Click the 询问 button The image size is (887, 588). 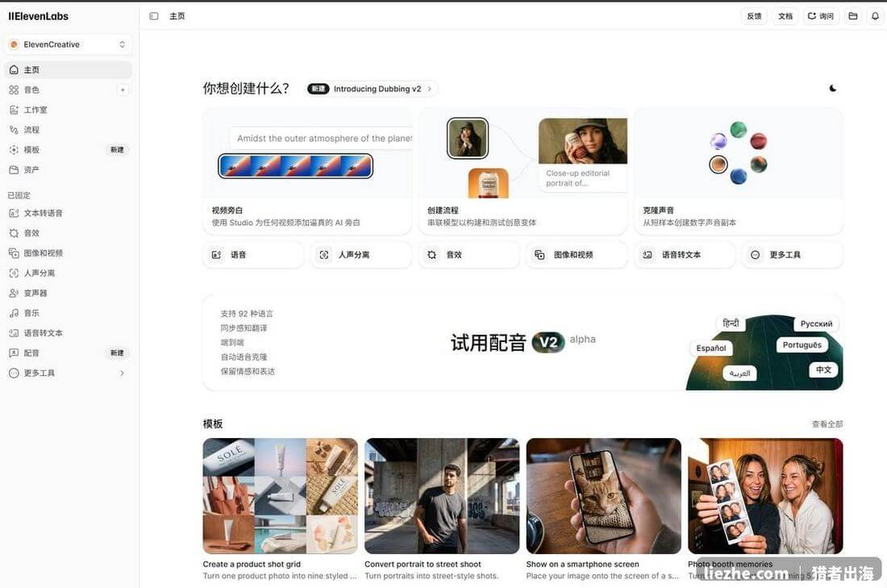pos(821,16)
